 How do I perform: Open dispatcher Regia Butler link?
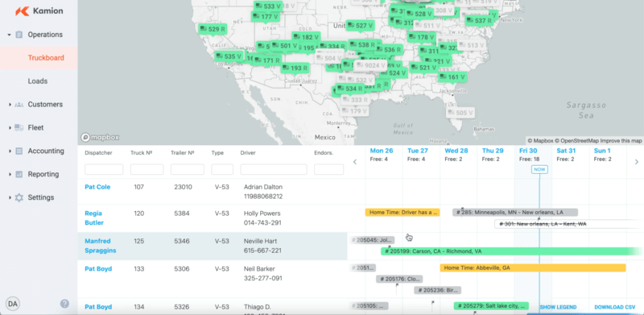click(94, 218)
